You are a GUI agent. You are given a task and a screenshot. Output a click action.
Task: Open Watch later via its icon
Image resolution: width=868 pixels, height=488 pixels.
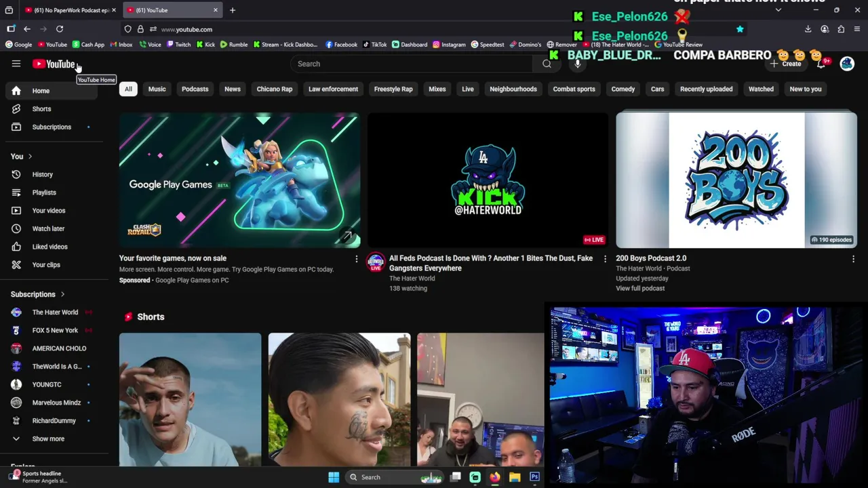(16, 228)
